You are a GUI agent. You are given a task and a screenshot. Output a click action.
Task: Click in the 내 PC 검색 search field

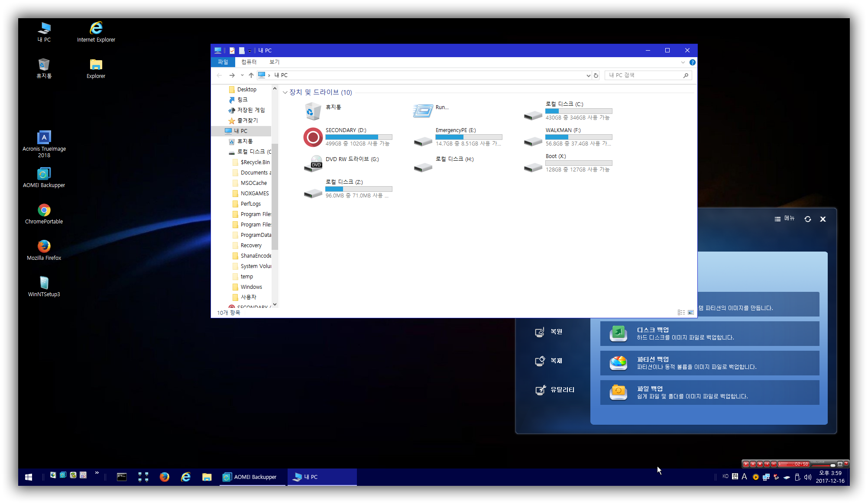coord(648,75)
